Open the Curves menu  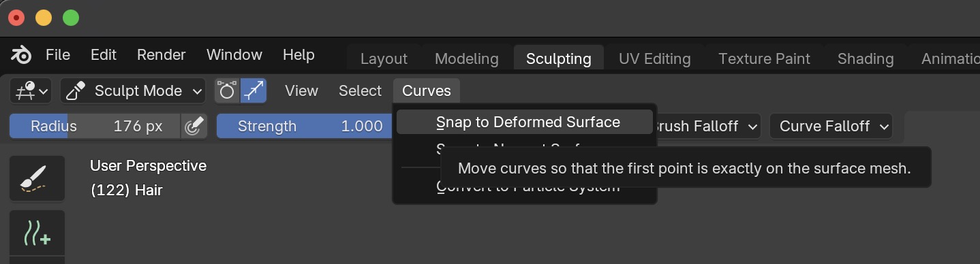coord(427,91)
